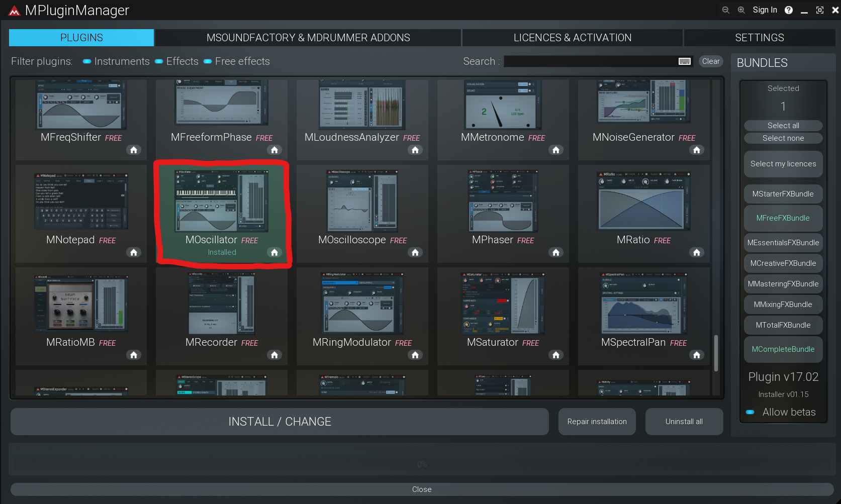Open MSoundFactory & MDrummer Addons tab
The height and width of the screenshot is (504, 841).
[308, 38]
